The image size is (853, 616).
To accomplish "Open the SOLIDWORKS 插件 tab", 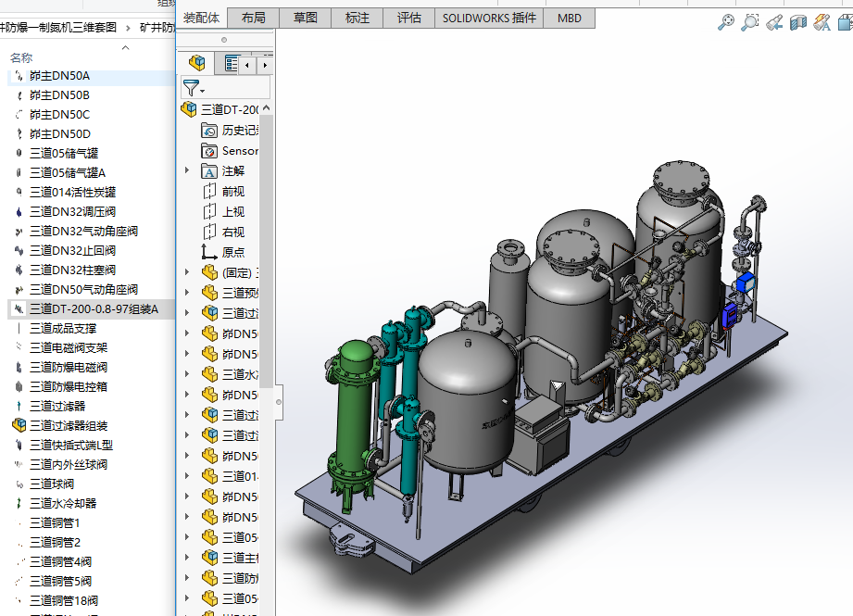I will (x=488, y=18).
